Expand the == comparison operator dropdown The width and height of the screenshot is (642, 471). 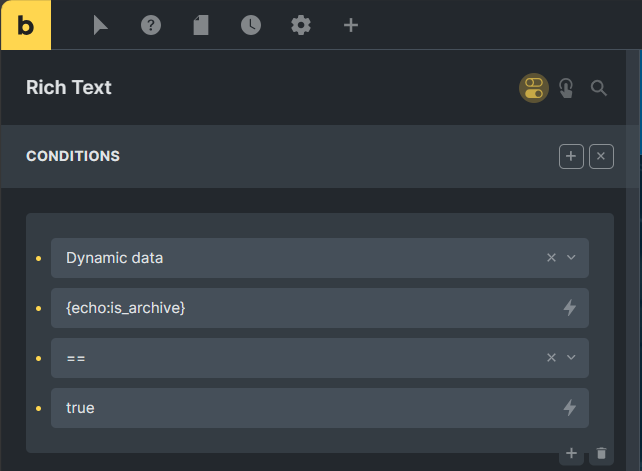(x=571, y=358)
